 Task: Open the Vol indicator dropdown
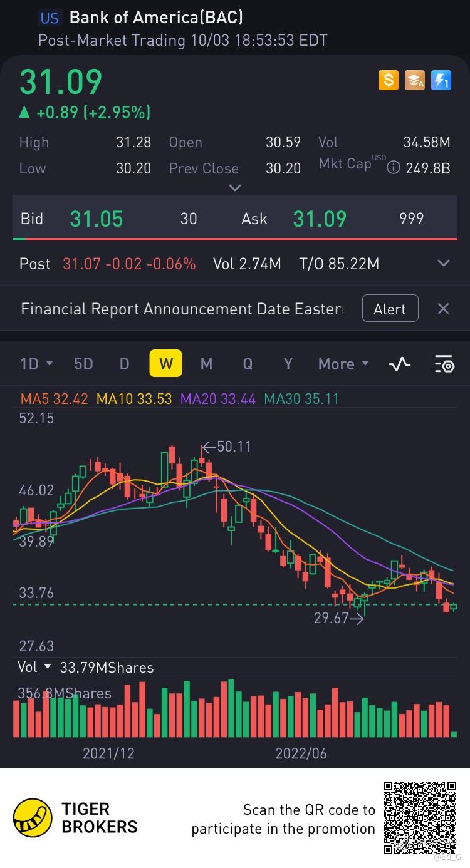pos(34,667)
